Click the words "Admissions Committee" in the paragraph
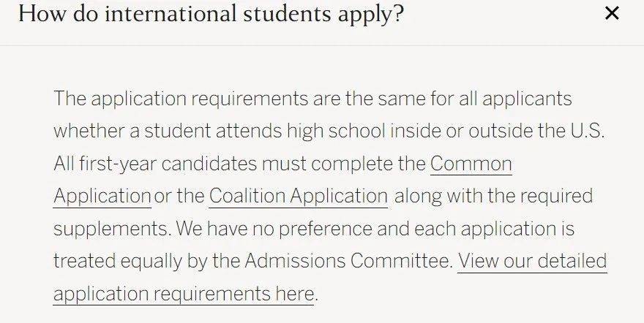This screenshot has height=323, width=644. pos(348,261)
